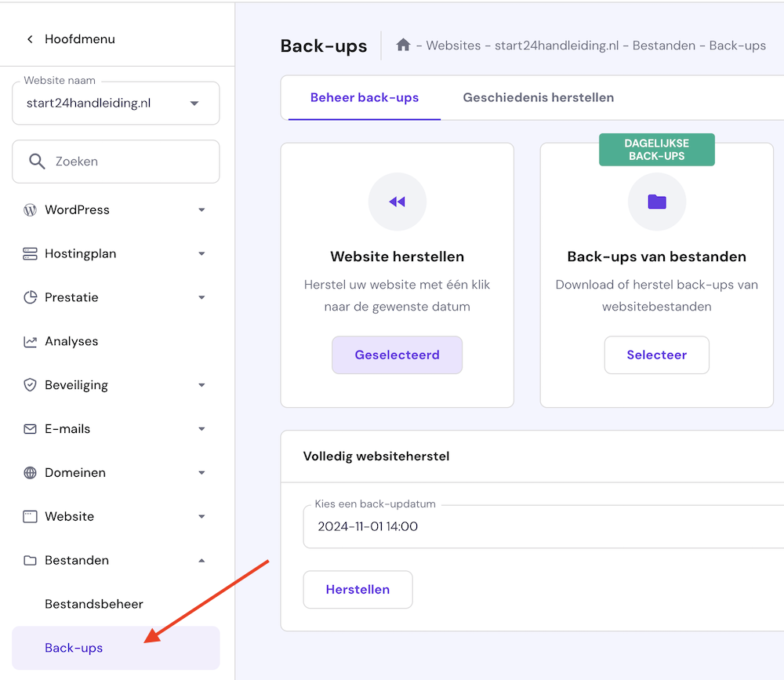This screenshot has width=784, height=680.
Task: Select the rewind icon on Website herstellen card
Action: click(x=397, y=202)
